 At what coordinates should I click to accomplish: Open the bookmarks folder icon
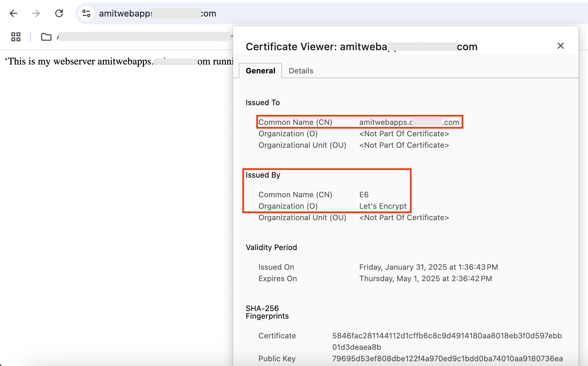[46, 37]
